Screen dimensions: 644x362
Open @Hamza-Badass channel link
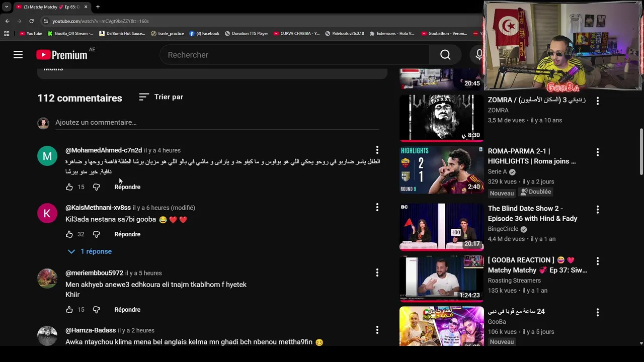click(x=91, y=330)
